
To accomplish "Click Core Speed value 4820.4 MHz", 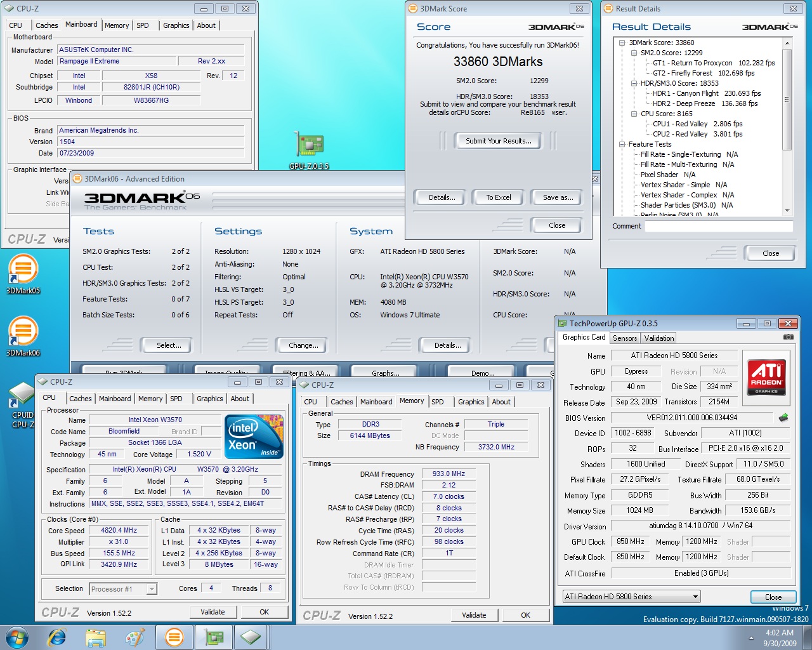I will tap(119, 531).
